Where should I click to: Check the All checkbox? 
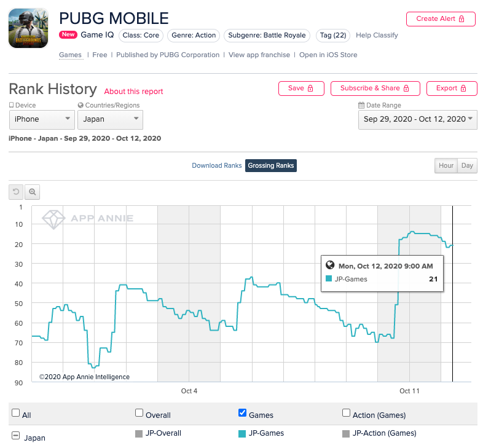click(16, 414)
